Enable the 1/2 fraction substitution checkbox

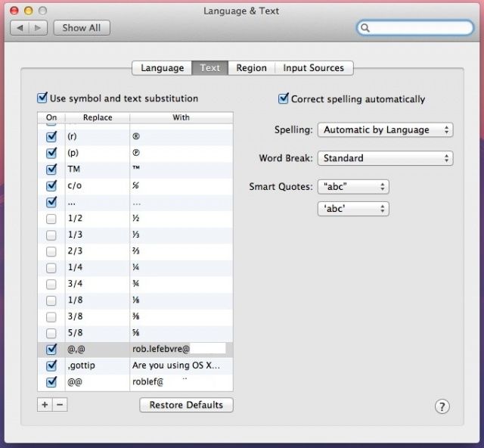(51, 219)
